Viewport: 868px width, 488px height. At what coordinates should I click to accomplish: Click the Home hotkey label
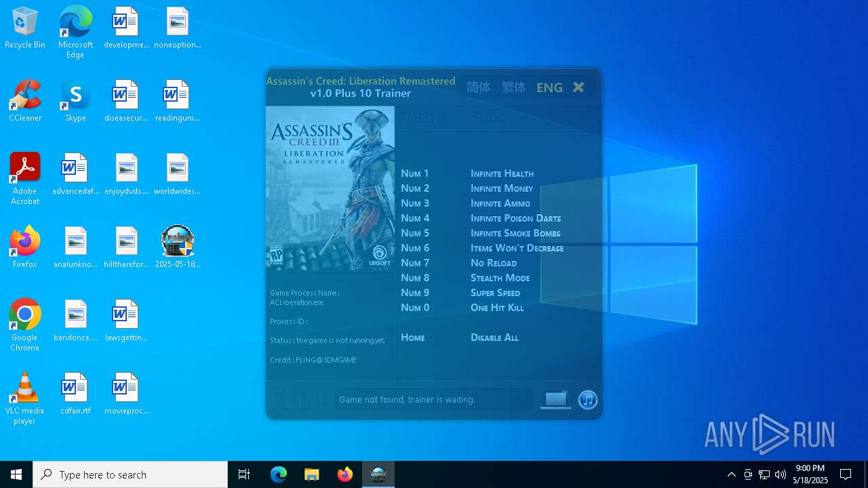click(x=413, y=338)
